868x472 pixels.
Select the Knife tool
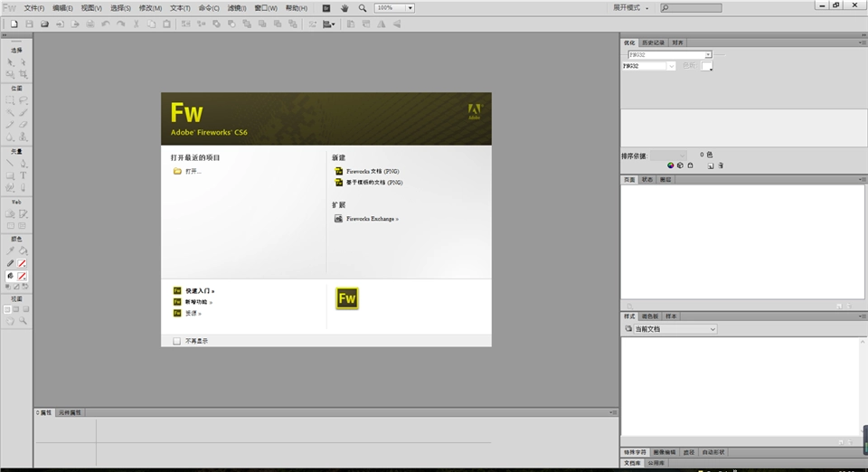(x=24, y=188)
